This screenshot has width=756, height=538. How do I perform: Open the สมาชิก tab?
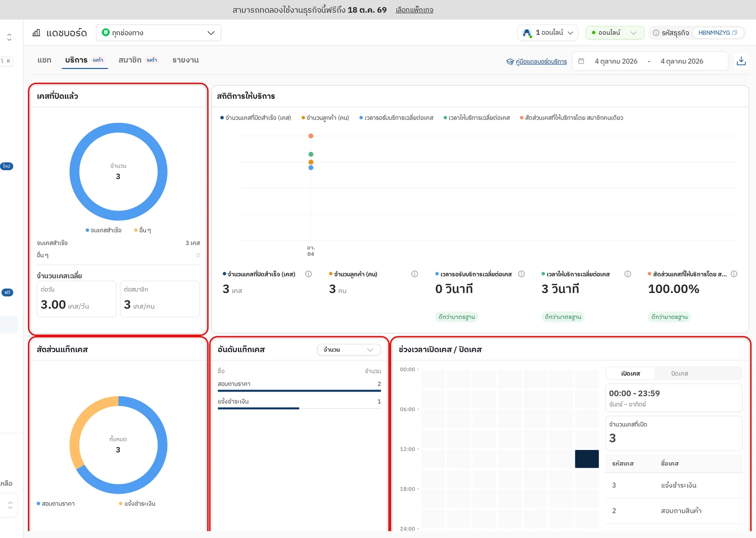point(138,60)
